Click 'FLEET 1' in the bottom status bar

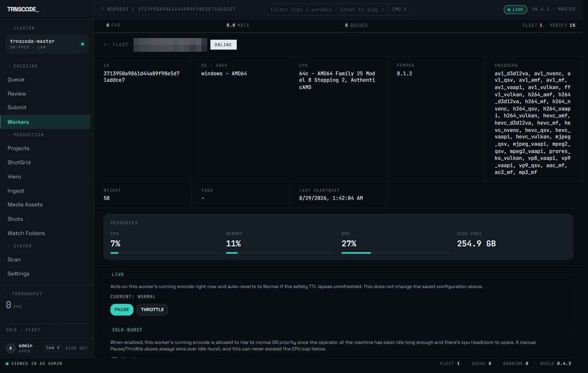point(450,364)
